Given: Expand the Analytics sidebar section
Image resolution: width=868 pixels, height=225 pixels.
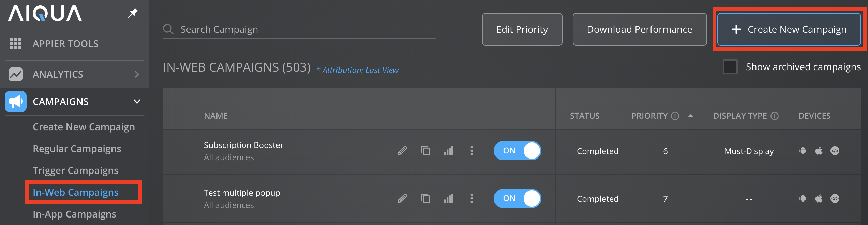Looking at the screenshot, I should tap(137, 74).
